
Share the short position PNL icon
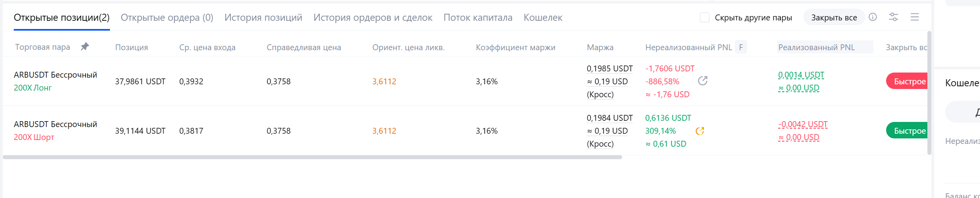click(700, 131)
